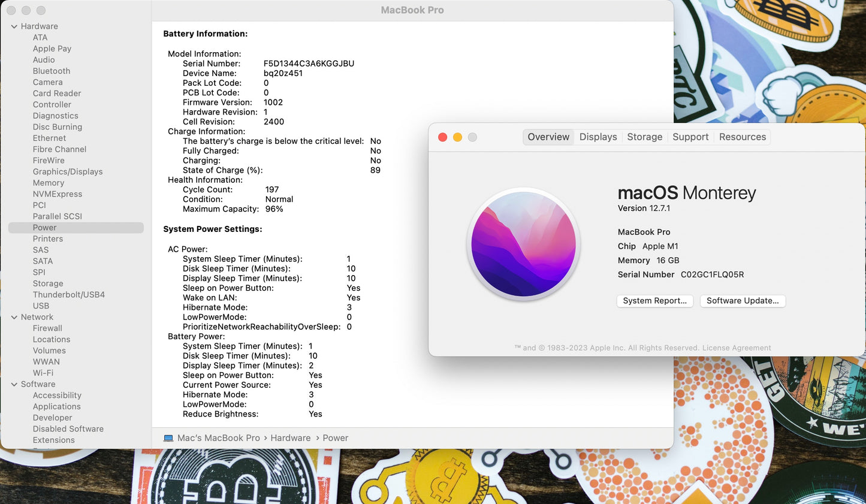
Task: Select WWAN under Network
Action: (x=46, y=362)
